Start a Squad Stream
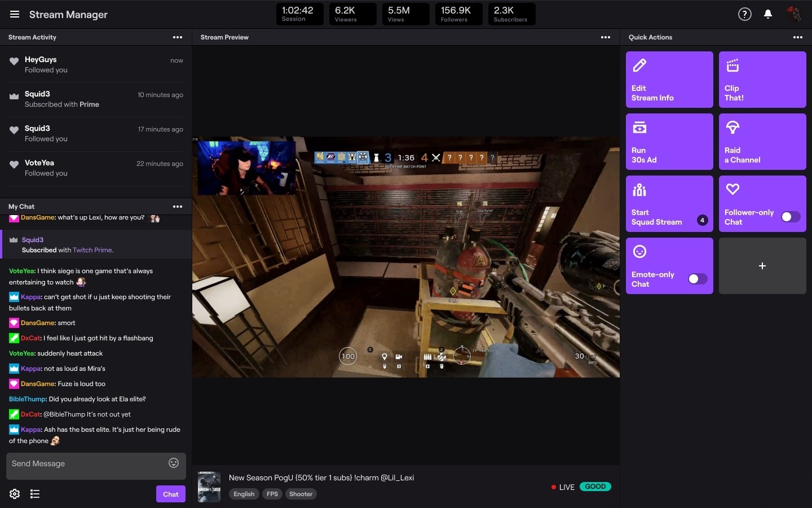Viewport: 812px width, 508px height. click(x=669, y=204)
